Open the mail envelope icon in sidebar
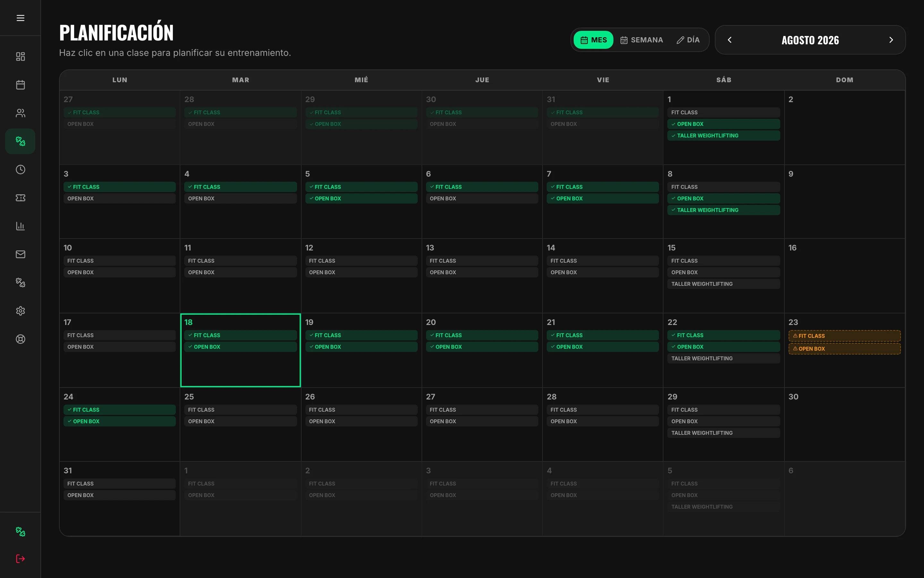 (20, 254)
